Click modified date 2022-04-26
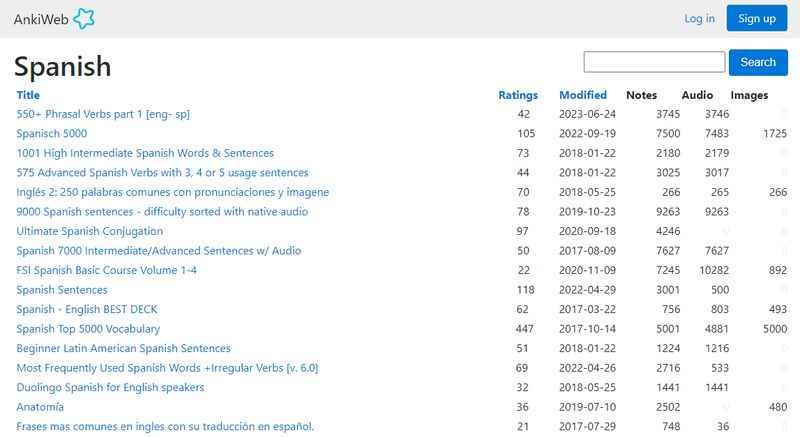Viewport: 800px width, 437px height. click(587, 368)
